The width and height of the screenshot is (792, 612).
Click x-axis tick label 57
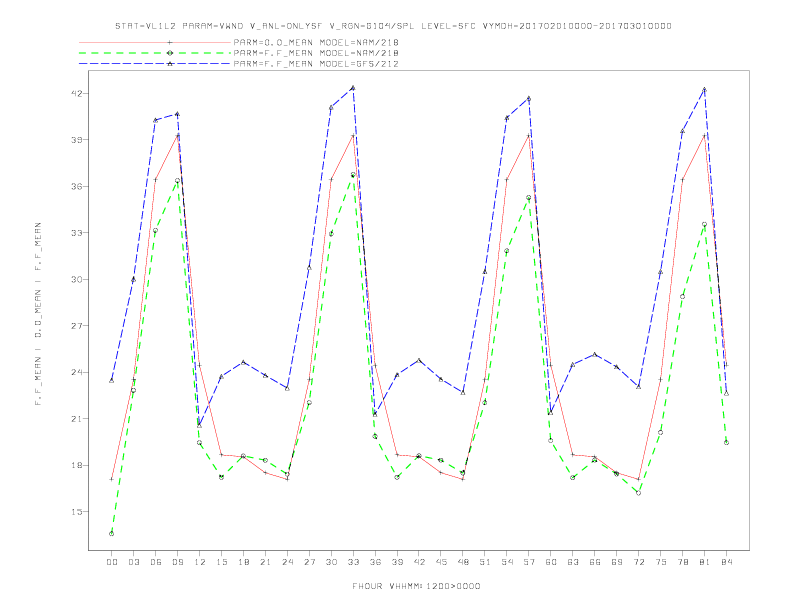pyautogui.click(x=529, y=562)
